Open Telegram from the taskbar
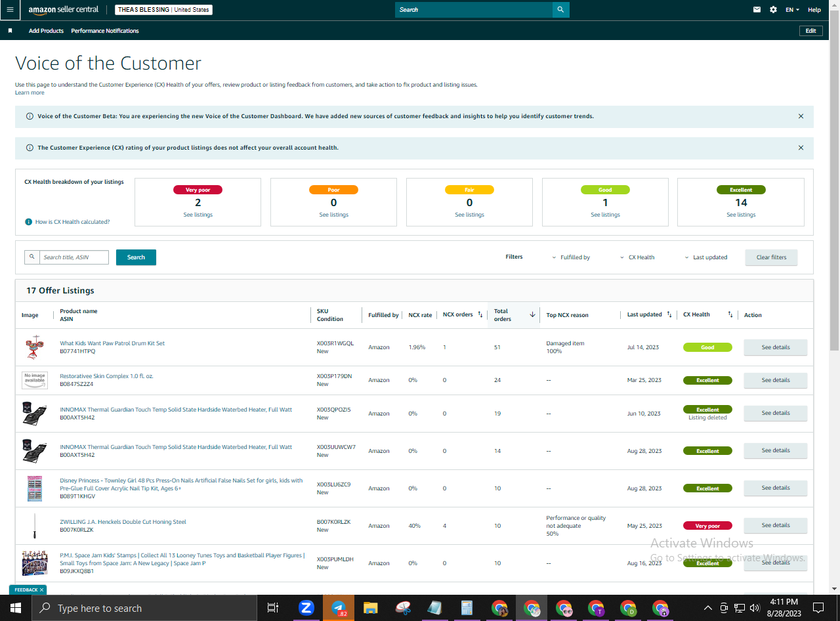This screenshot has height=621, width=840. click(339, 608)
